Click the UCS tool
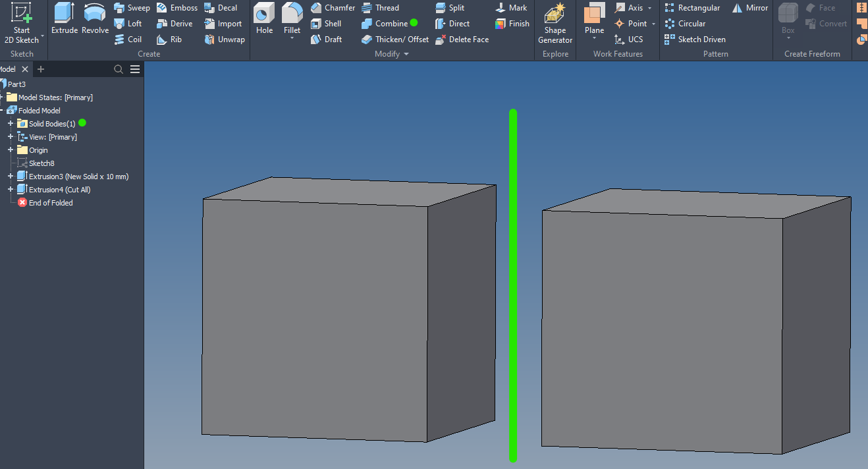 pos(628,40)
